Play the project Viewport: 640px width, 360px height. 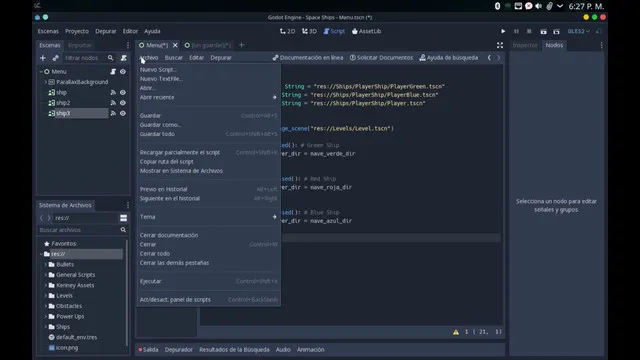click(503, 31)
